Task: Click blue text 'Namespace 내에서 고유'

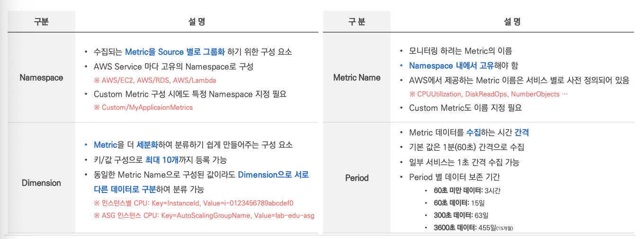Action: [x=452, y=65]
